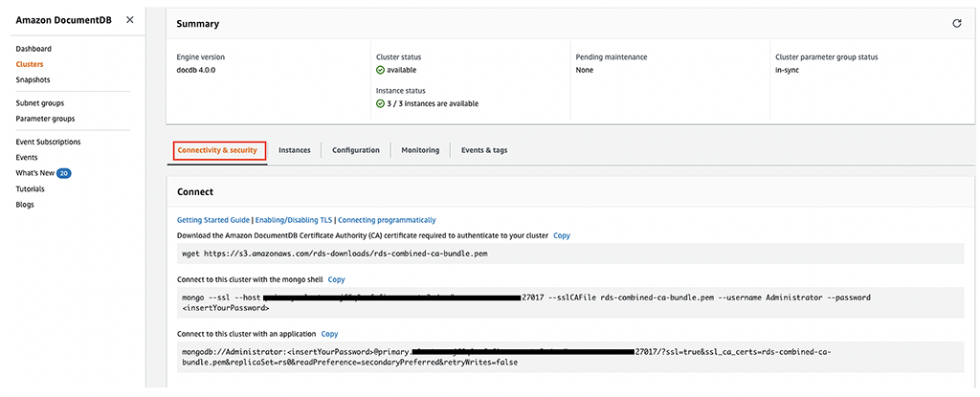The height and width of the screenshot is (397, 980).
Task: Click the Amazon DocumentDB sidebar title
Action: point(65,19)
